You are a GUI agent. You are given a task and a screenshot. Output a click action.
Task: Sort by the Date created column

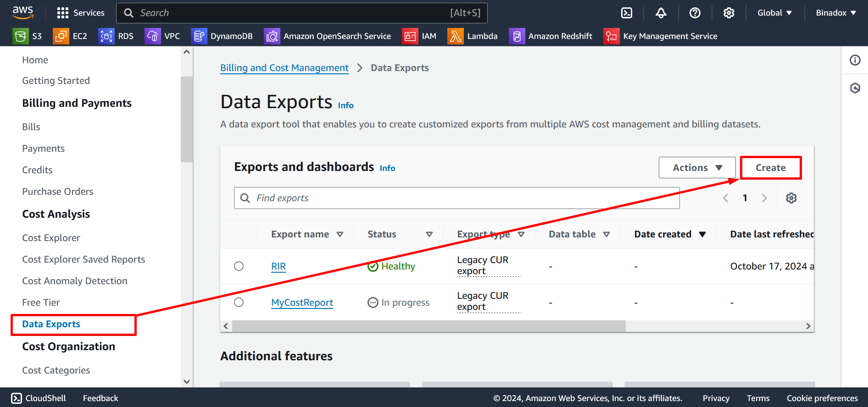[x=670, y=234]
